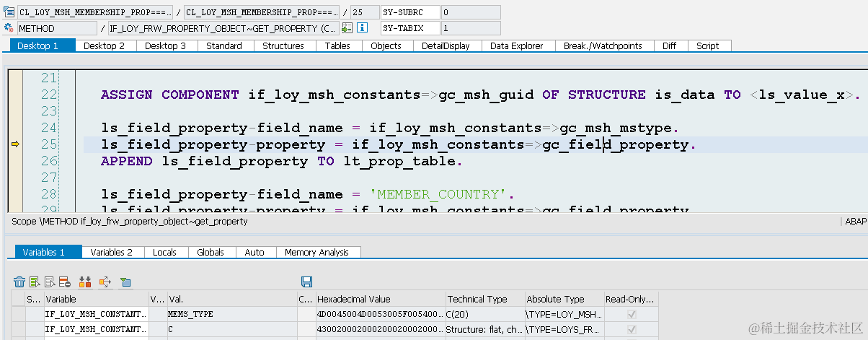
Task: Open the Objects tab
Action: (386, 45)
